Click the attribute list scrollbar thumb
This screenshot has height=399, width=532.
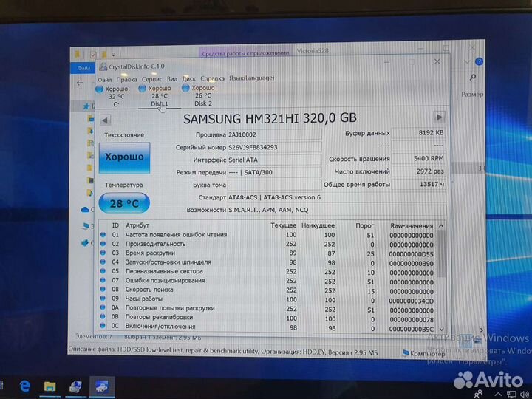click(440, 253)
